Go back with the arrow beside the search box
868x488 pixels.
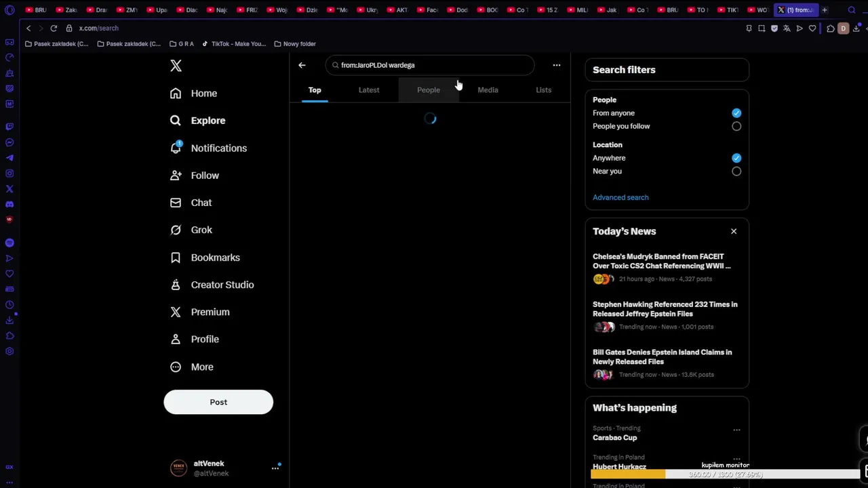[302, 65]
